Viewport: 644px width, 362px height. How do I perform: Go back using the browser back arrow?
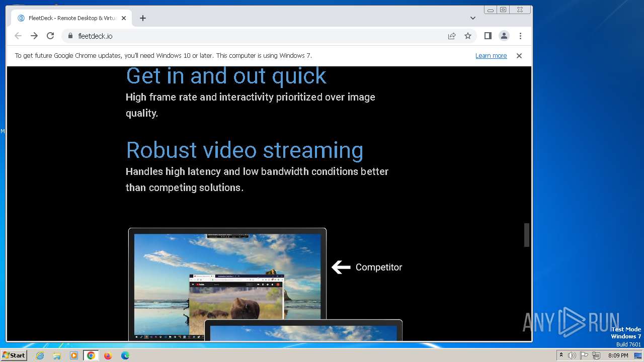[x=18, y=36]
